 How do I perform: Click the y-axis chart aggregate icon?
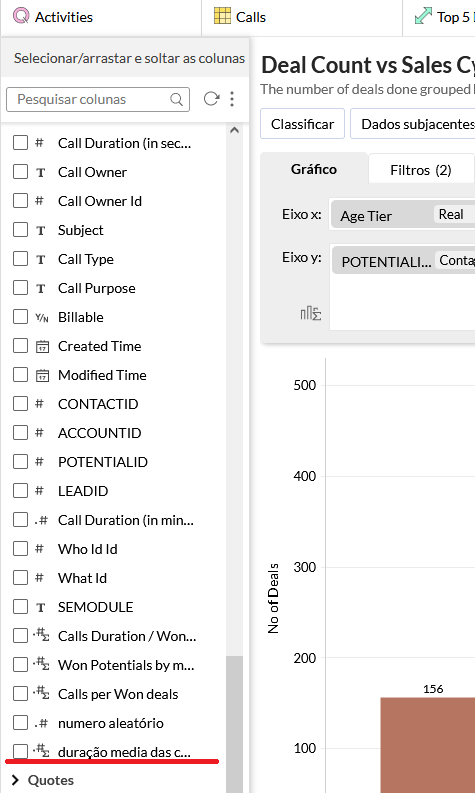[311, 314]
